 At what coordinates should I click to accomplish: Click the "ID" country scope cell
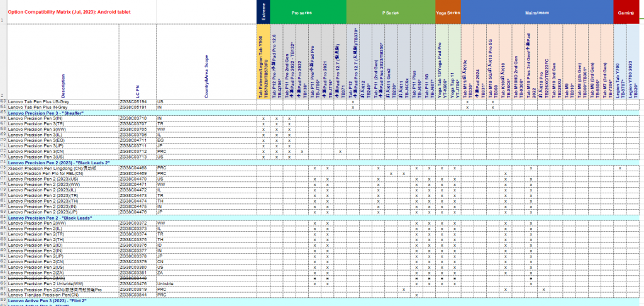coord(206,245)
